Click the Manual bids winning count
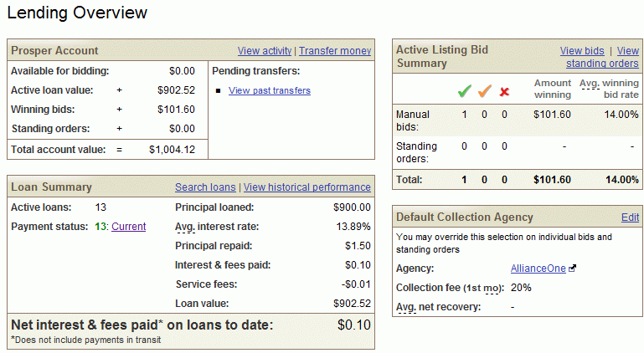644x353 pixels. (x=464, y=115)
